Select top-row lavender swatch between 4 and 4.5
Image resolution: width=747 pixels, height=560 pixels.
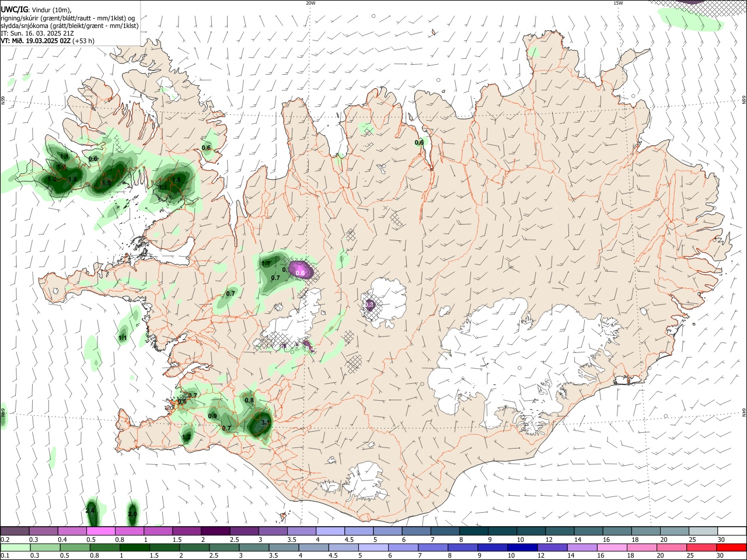point(329,531)
